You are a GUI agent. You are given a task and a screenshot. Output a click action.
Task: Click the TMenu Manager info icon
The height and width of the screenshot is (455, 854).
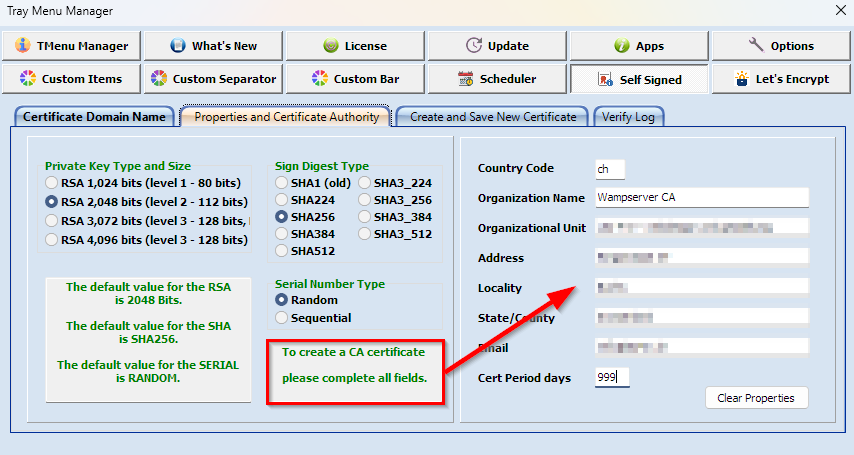[x=23, y=46]
